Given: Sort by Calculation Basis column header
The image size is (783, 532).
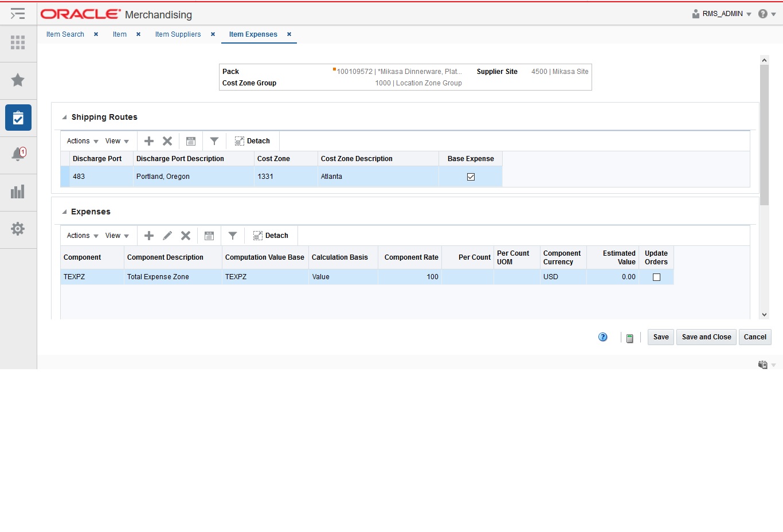Looking at the screenshot, I should (x=343, y=257).
